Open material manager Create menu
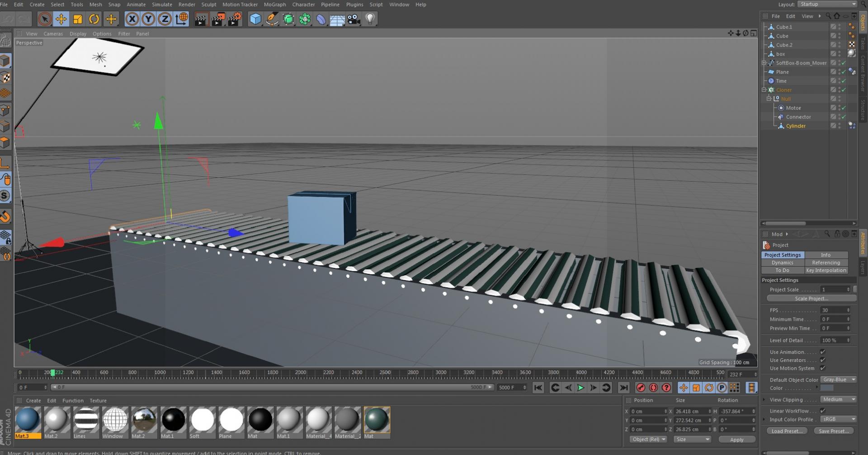This screenshot has height=455, width=868. click(33, 401)
